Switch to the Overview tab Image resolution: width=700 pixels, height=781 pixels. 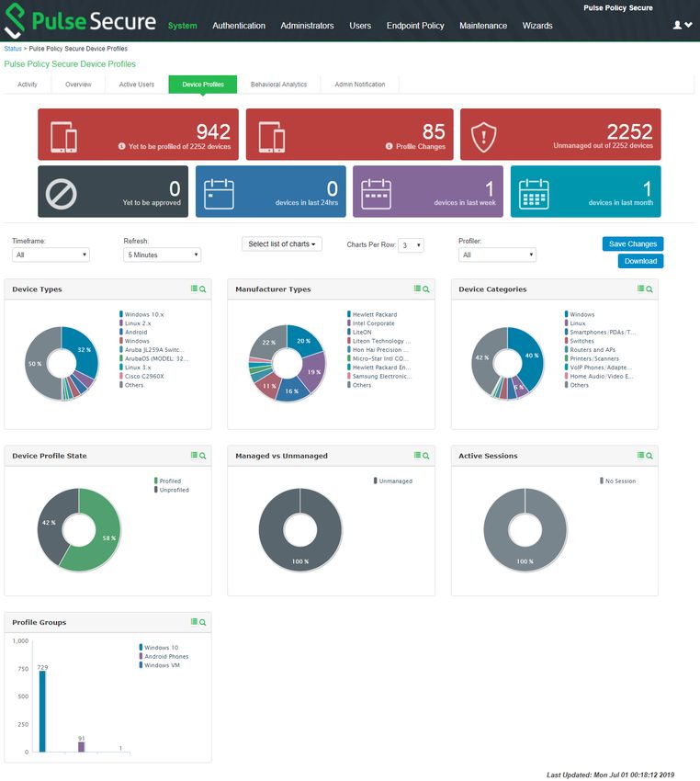[78, 85]
